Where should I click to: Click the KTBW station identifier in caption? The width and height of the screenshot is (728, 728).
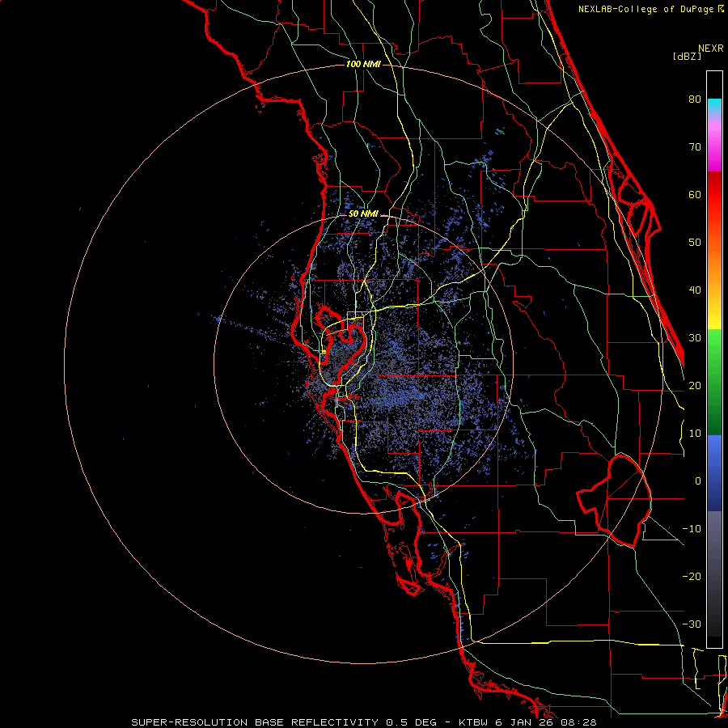pyautogui.click(x=473, y=722)
